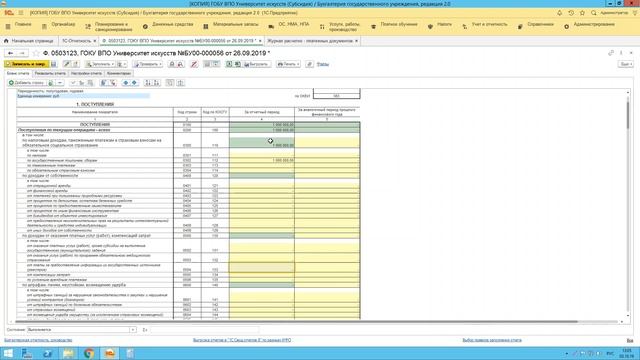The width and height of the screenshot is (640, 360).
Task: Click the open-in-new-window link icon
Action: click(611, 53)
